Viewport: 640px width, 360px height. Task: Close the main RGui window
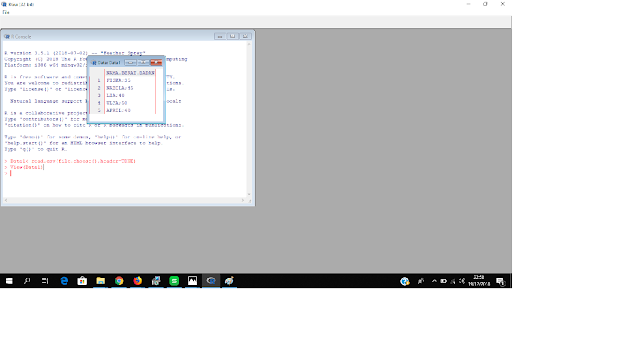[x=502, y=4]
